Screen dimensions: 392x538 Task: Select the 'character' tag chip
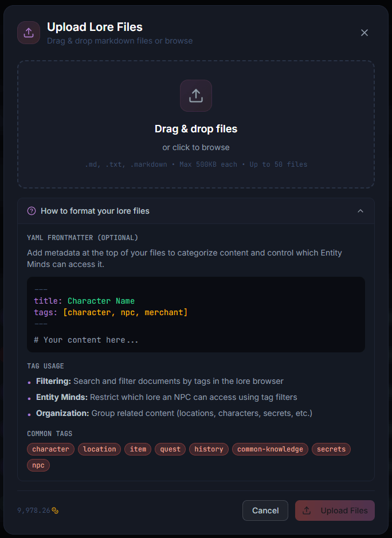pos(50,449)
